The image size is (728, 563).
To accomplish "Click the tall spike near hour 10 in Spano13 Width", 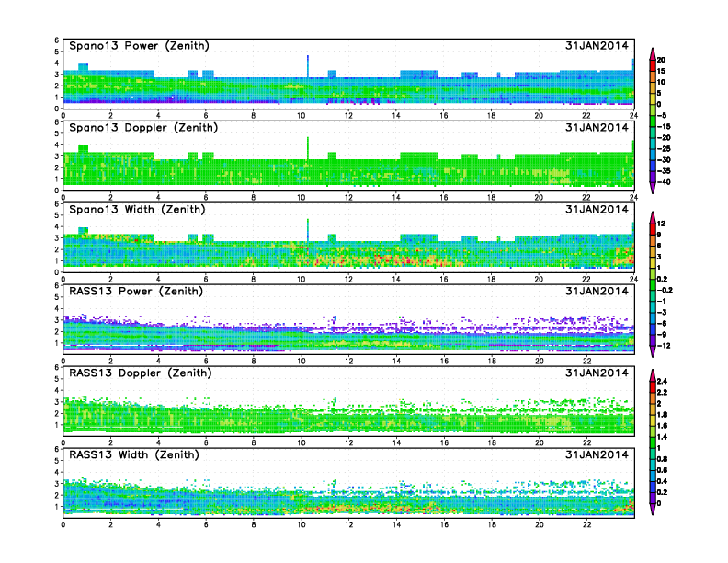I will pyautogui.click(x=307, y=230).
